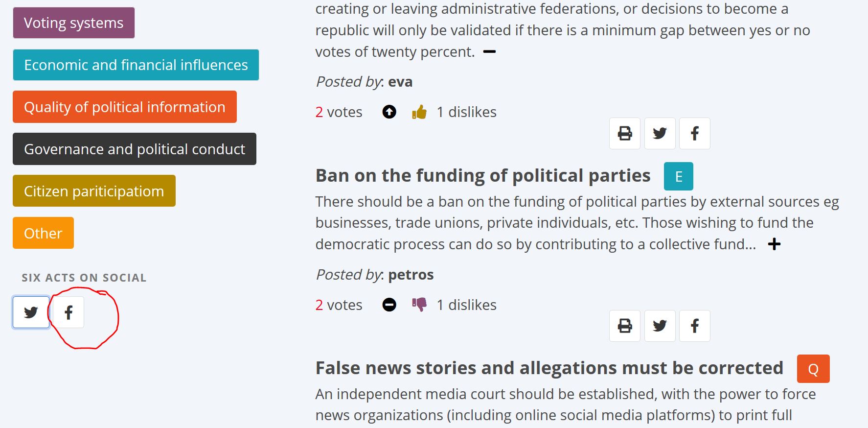Click the sidebar Twitter social icon

(31, 312)
